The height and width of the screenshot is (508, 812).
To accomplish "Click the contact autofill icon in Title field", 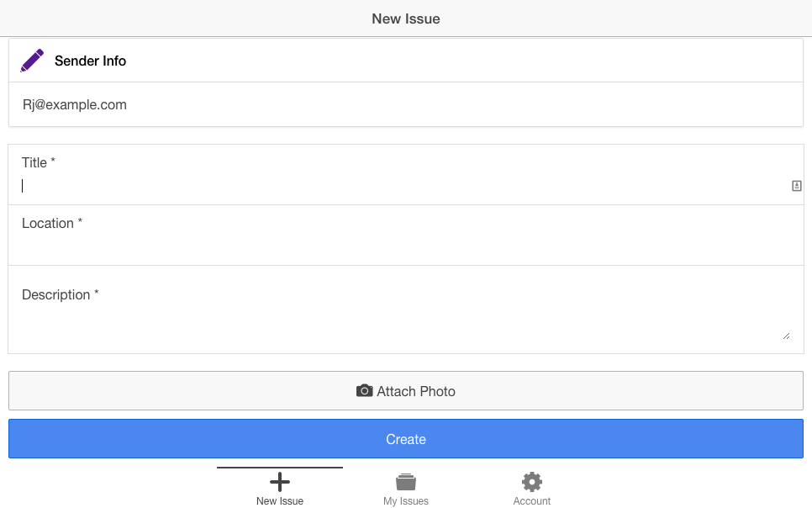I will point(797,186).
